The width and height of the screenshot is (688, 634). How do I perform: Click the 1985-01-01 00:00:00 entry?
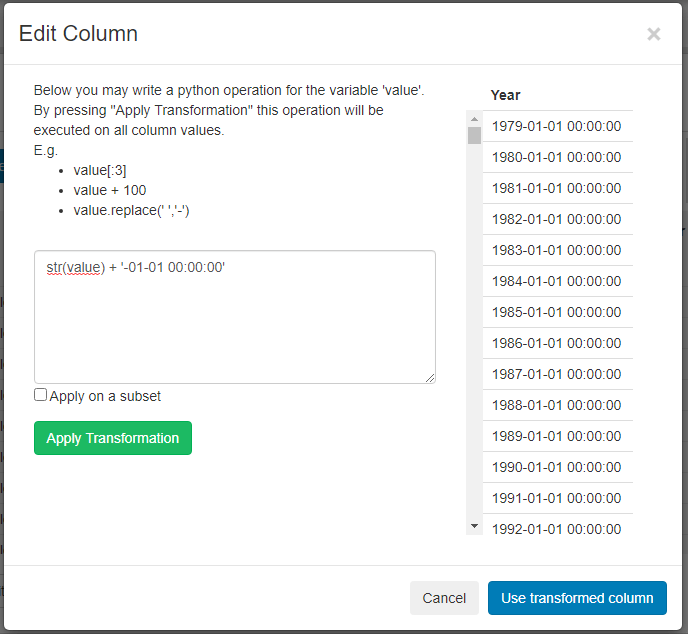556,312
